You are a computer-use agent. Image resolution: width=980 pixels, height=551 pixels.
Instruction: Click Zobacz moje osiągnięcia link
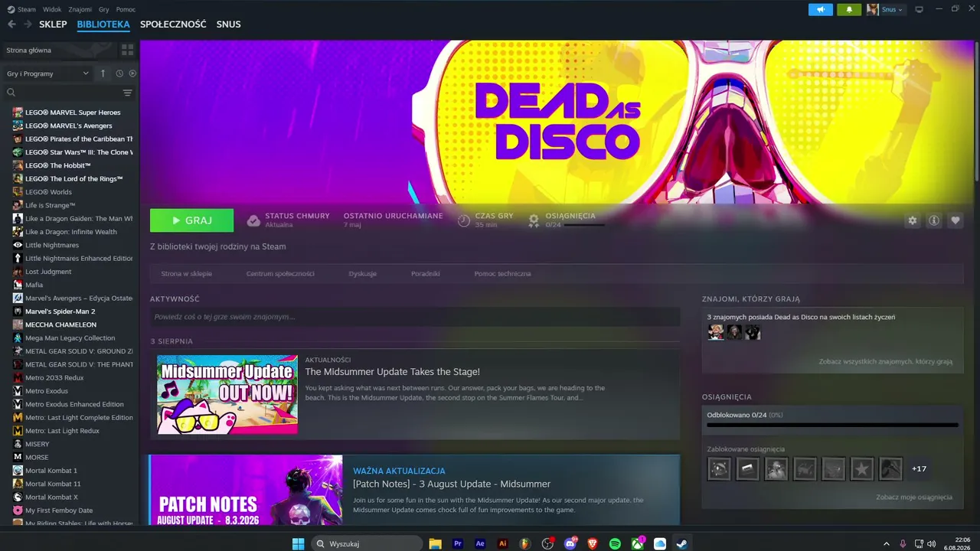(x=914, y=497)
